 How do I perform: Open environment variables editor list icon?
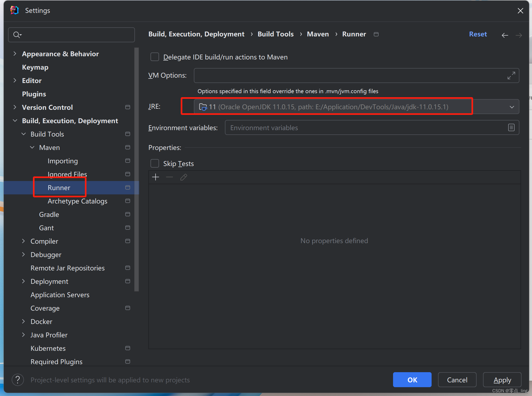point(511,128)
